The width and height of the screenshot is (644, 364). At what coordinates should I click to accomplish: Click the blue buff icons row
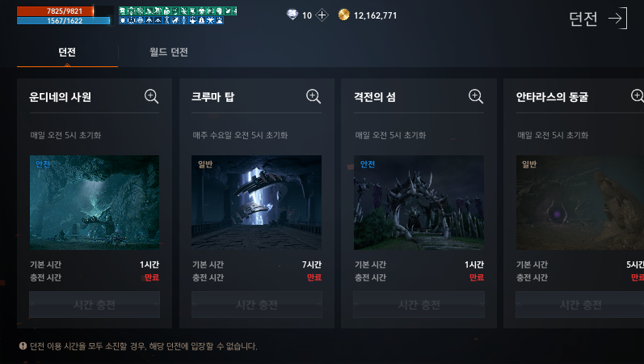(171, 20)
